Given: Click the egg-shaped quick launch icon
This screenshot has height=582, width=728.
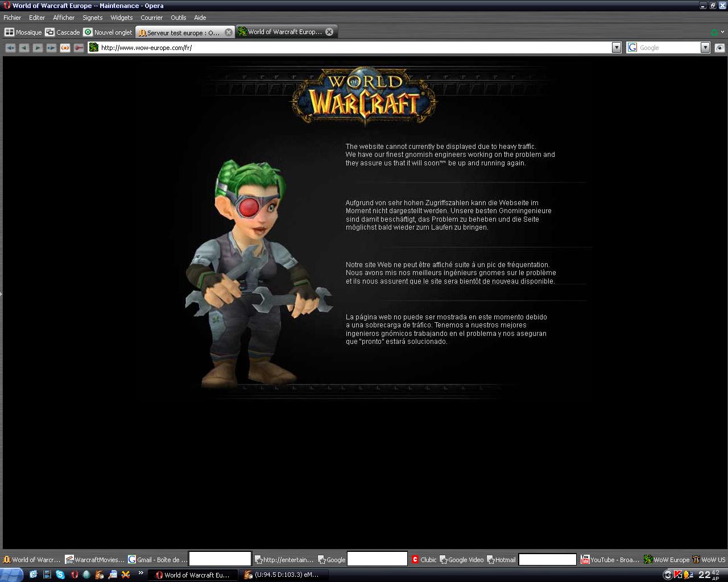Looking at the screenshot, I should [86, 575].
